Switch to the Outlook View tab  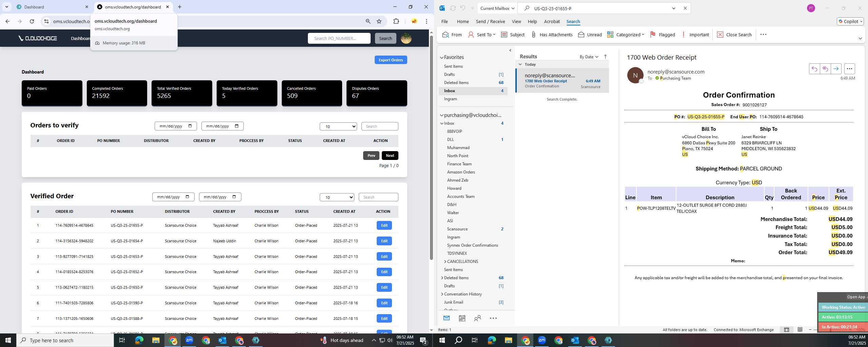[x=516, y=21]
